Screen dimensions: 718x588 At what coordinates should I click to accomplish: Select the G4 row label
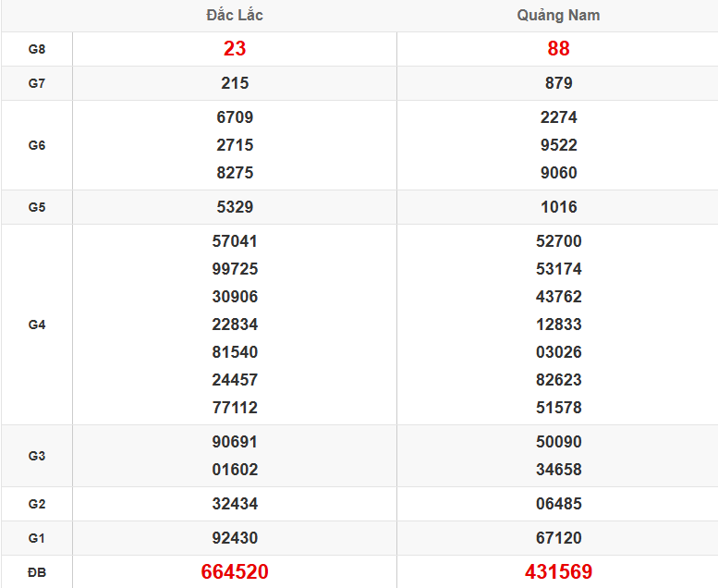click(37, 325)
